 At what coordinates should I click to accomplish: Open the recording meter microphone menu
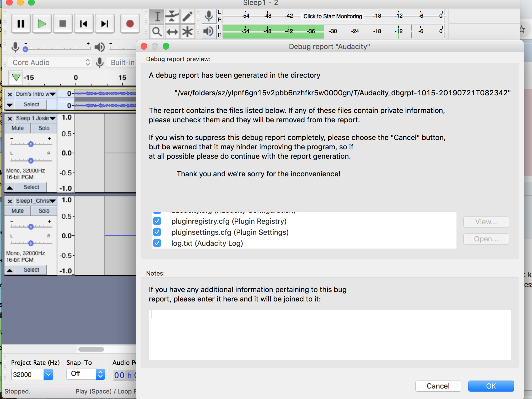(209, 16)
